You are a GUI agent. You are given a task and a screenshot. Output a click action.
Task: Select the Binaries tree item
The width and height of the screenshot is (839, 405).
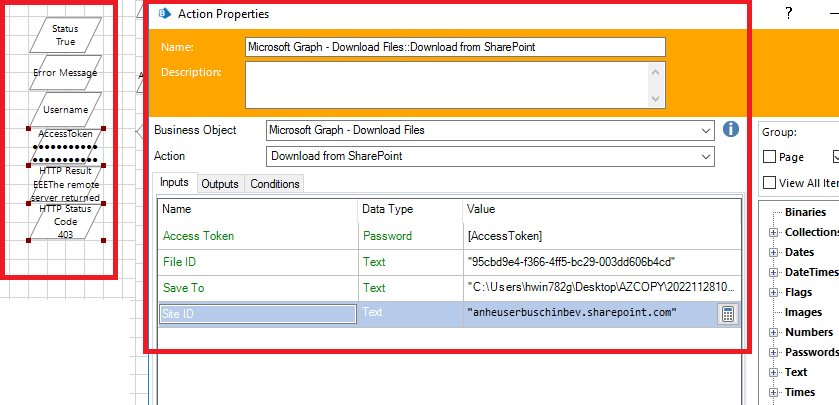coord(805,212)
